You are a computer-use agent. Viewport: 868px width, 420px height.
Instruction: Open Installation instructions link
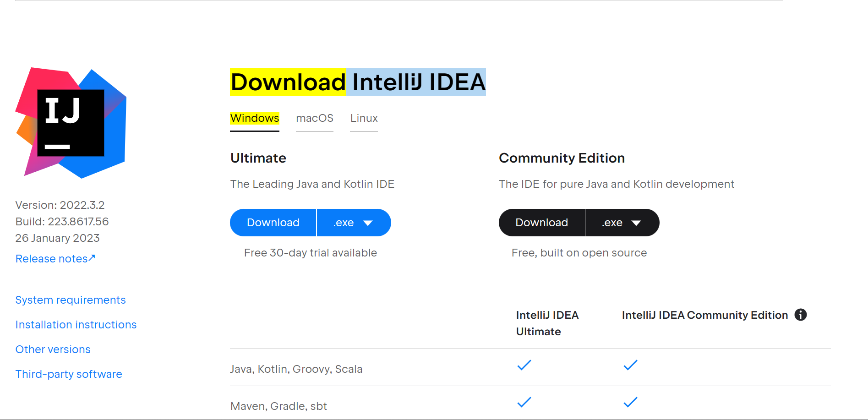(x=76, y=325)
